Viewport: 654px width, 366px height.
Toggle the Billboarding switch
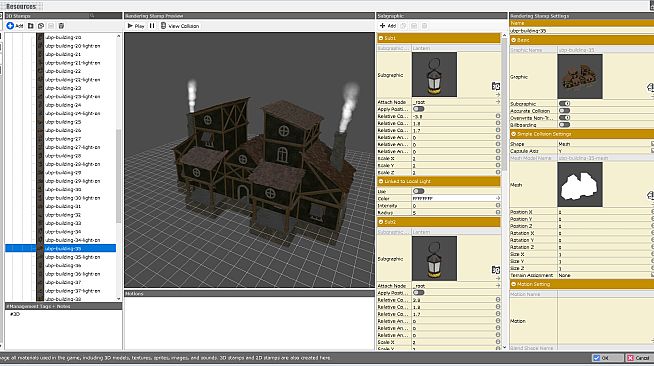coord(564,125)
